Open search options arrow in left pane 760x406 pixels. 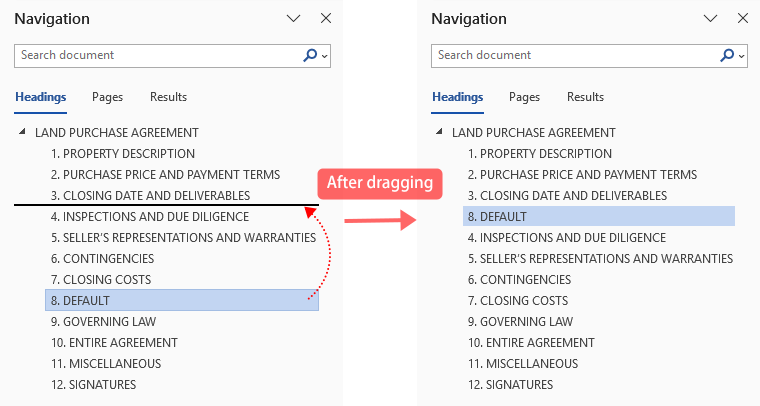coord(325,56)
